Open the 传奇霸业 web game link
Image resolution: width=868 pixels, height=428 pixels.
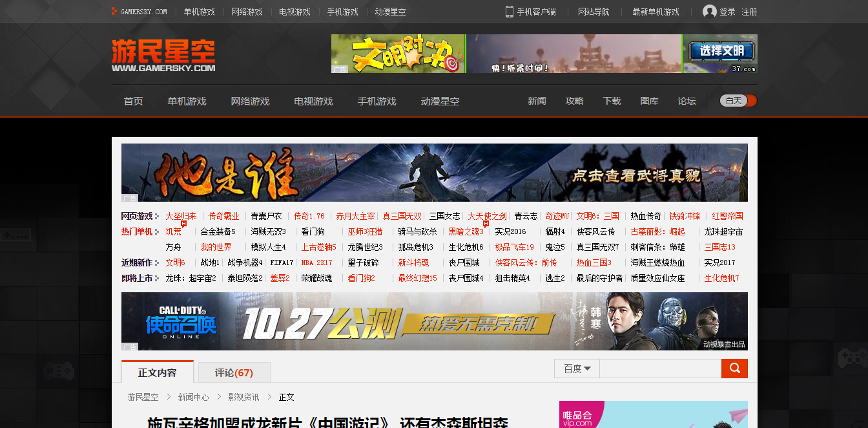pos(223,216)
